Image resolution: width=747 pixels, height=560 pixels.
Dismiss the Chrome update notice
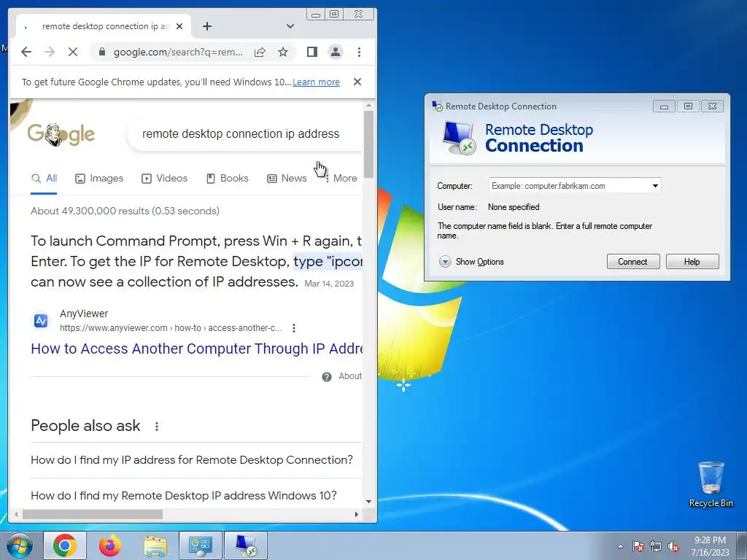click(357, 82)
